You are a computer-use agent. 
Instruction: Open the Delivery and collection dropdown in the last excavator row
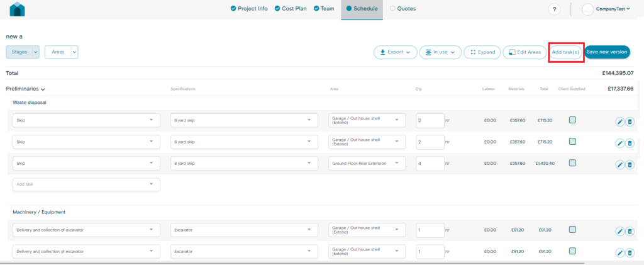pos(86,251)
